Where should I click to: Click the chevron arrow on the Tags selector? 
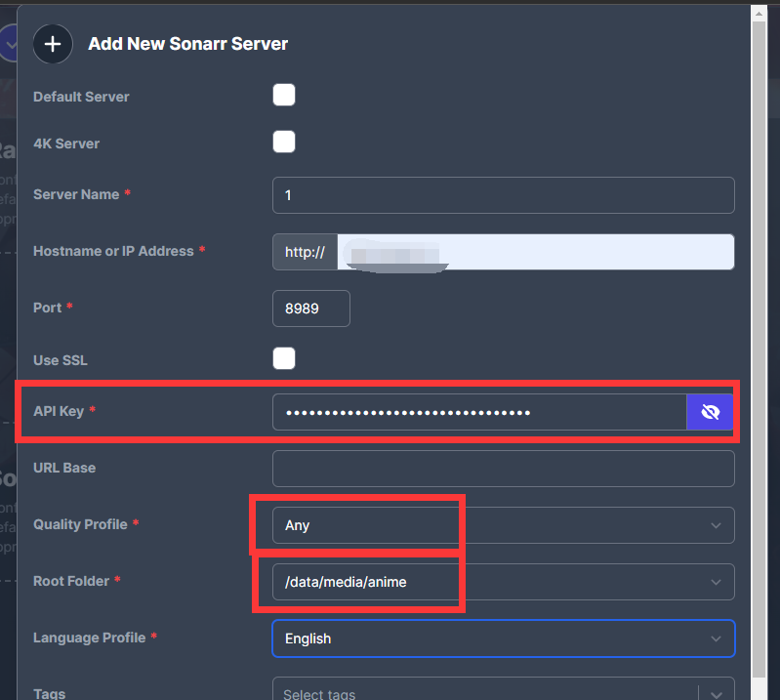point(717,693)
